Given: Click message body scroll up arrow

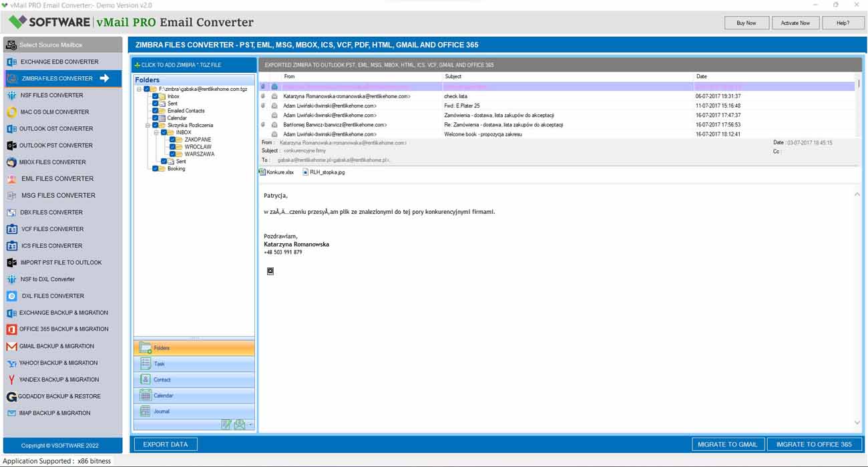Looking at the screenshot, I should (x=857, y=194).
